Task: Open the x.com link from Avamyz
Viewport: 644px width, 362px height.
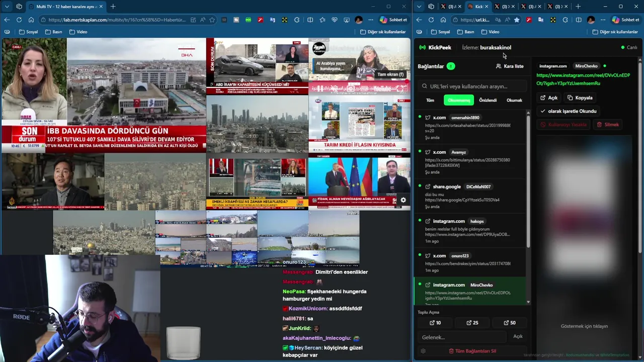Action: [470, 162]
